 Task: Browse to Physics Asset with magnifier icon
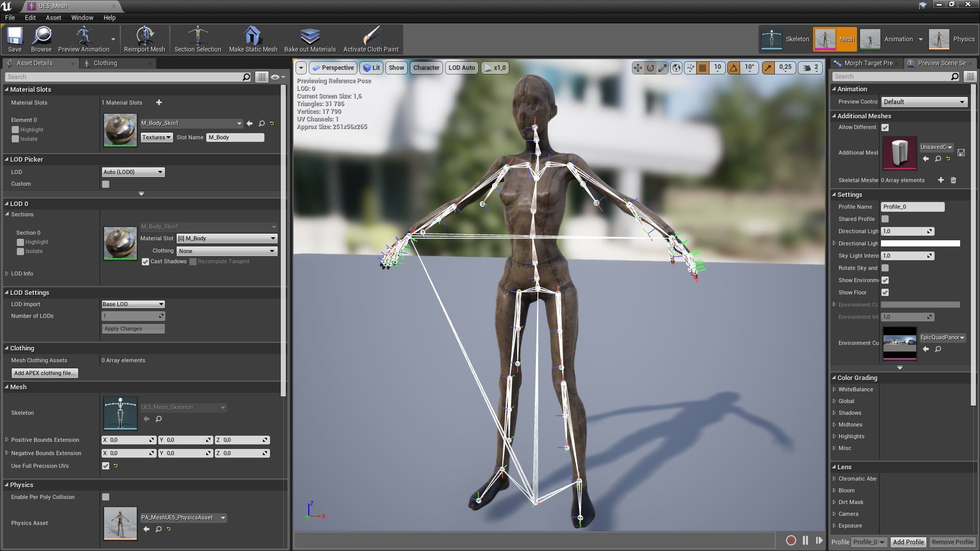point(159,529)
